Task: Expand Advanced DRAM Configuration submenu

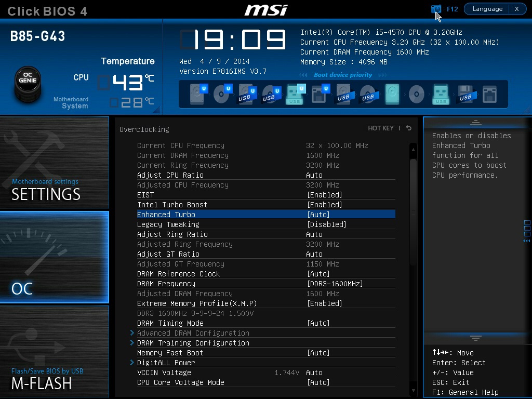Action: point(193,333)
